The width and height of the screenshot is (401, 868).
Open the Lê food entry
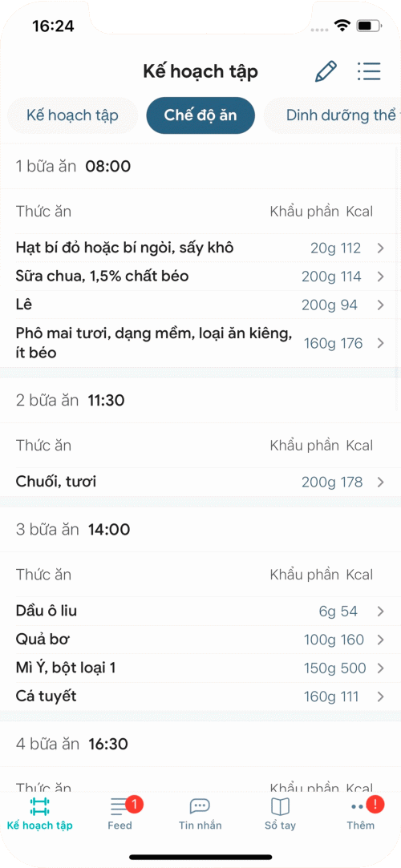(200, 305)
